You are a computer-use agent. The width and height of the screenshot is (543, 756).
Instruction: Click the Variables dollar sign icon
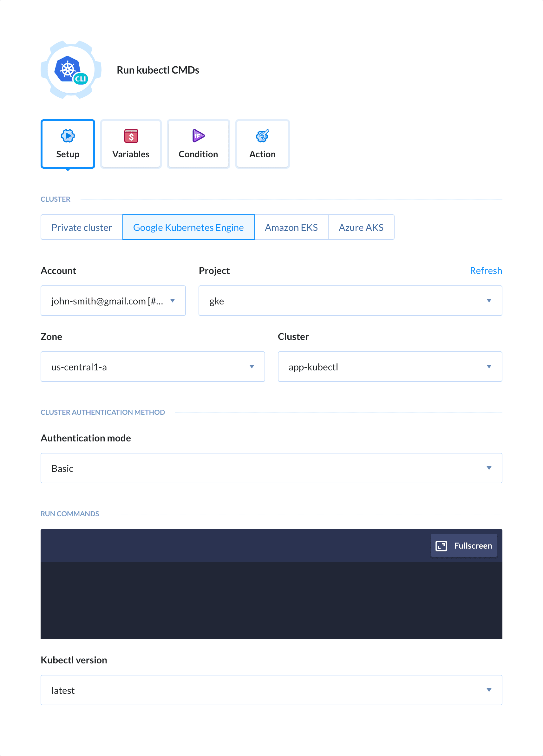pos(131,136)
